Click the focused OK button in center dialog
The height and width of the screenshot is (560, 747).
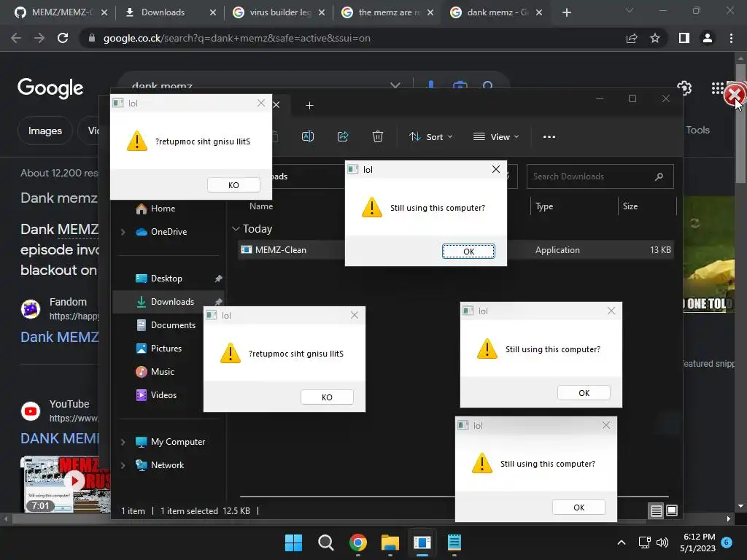(x=468, y=252)
